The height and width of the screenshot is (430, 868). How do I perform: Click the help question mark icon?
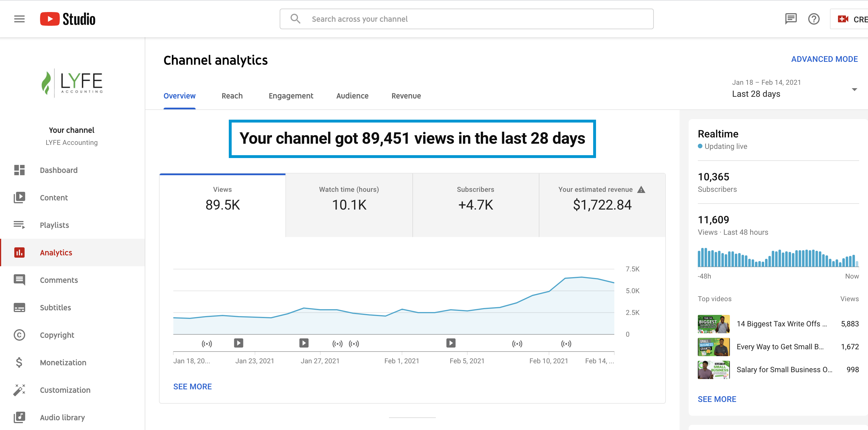coord(813,19)
